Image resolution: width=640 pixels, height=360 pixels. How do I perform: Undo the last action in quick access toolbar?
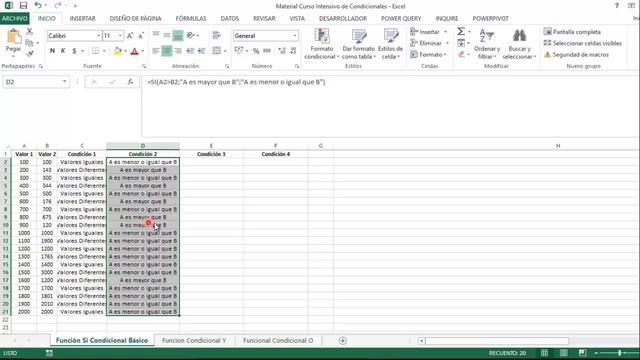38,6
